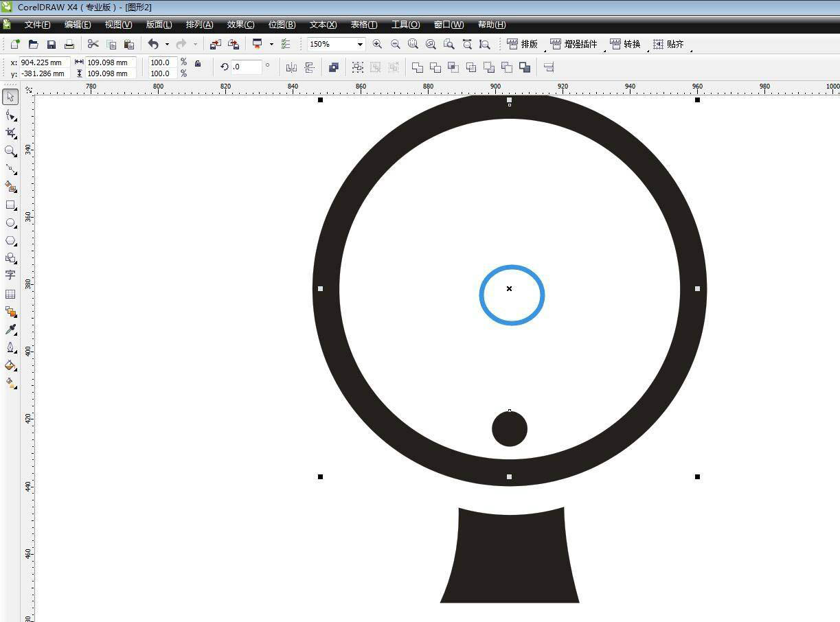Select the Pick tool in toolbox
The width and height of the screenshot is (840, 622).
point(10,97)
